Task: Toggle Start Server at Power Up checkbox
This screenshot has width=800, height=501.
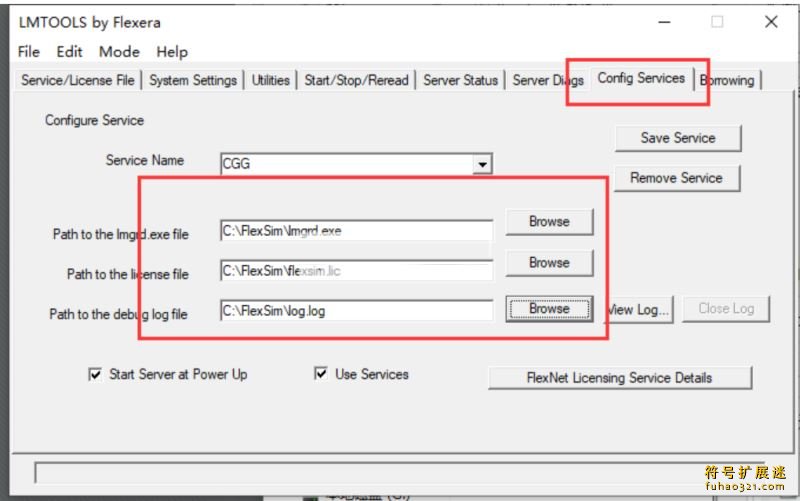Action: coord(95,374)
